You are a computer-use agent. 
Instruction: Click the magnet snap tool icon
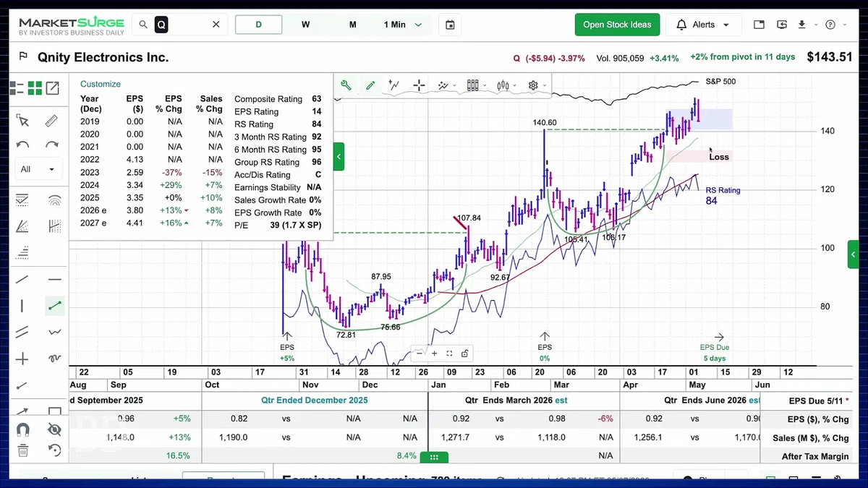[x=22, y=429]
